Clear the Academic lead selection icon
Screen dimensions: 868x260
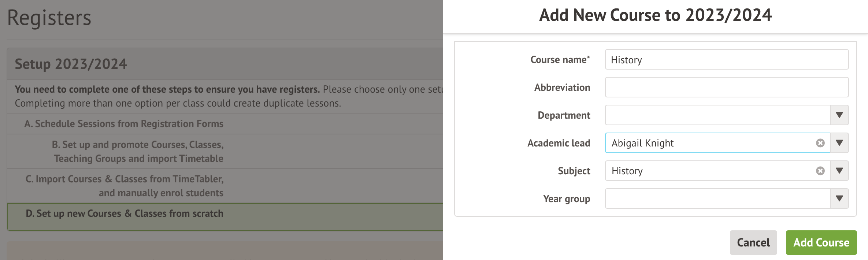coord(820,143)
